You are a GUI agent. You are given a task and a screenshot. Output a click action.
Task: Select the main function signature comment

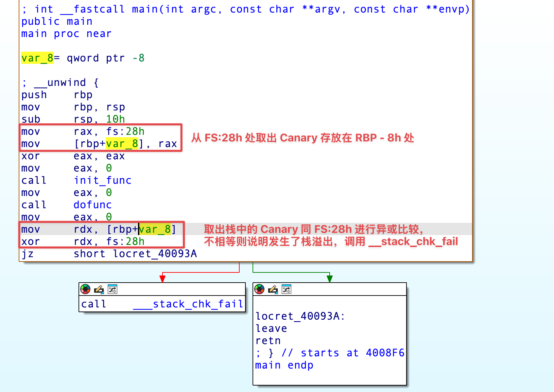(245, 9)
